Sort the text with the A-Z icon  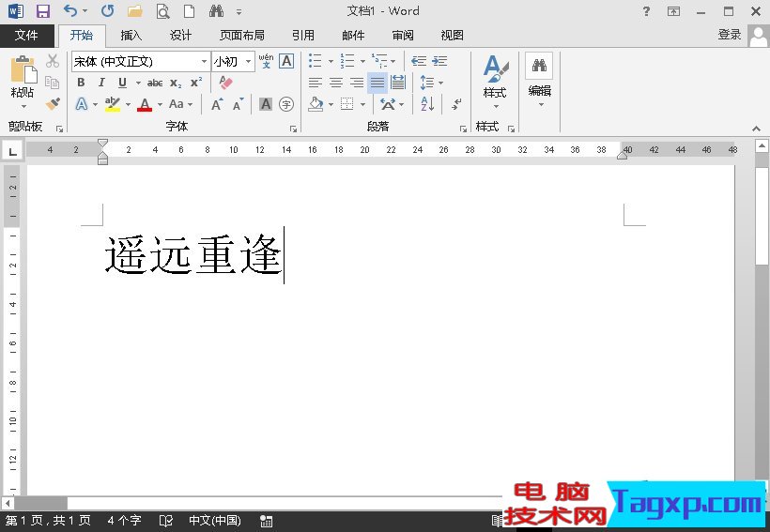[427, 104]
